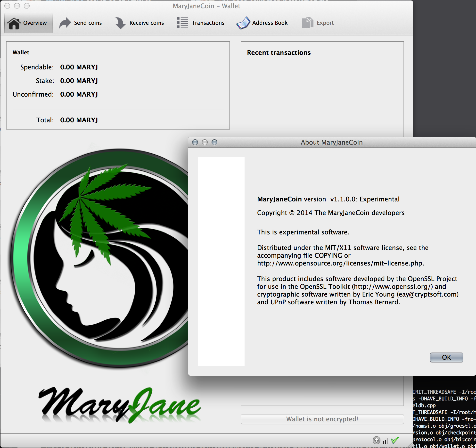Click the 'Copyright © 2014' line
Screen dimensions: 476x448
tap(331, 213)
